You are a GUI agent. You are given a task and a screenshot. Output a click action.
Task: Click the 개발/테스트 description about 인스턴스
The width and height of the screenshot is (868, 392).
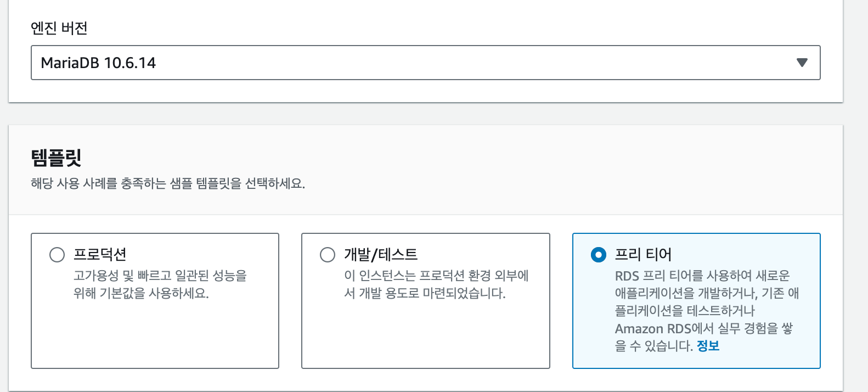coord(436,284)
